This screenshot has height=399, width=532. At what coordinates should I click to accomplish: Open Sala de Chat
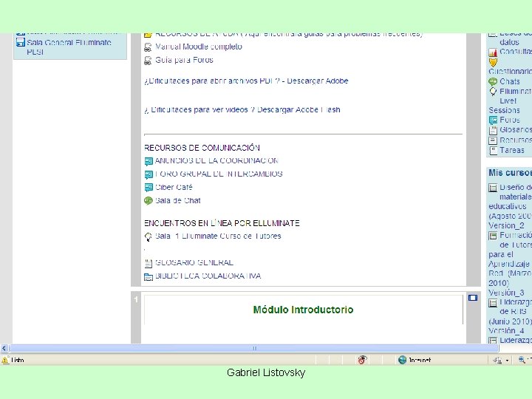coord(178,200)
